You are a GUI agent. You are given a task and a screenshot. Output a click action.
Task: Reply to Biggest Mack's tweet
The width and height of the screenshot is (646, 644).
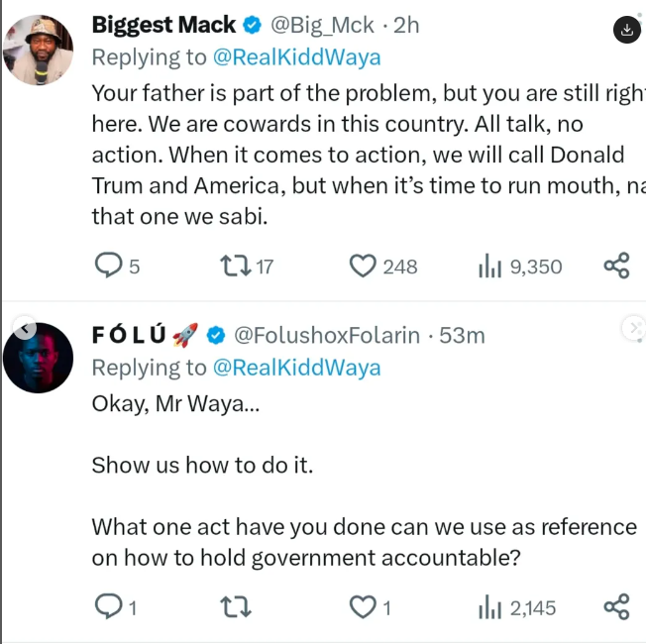108,266
